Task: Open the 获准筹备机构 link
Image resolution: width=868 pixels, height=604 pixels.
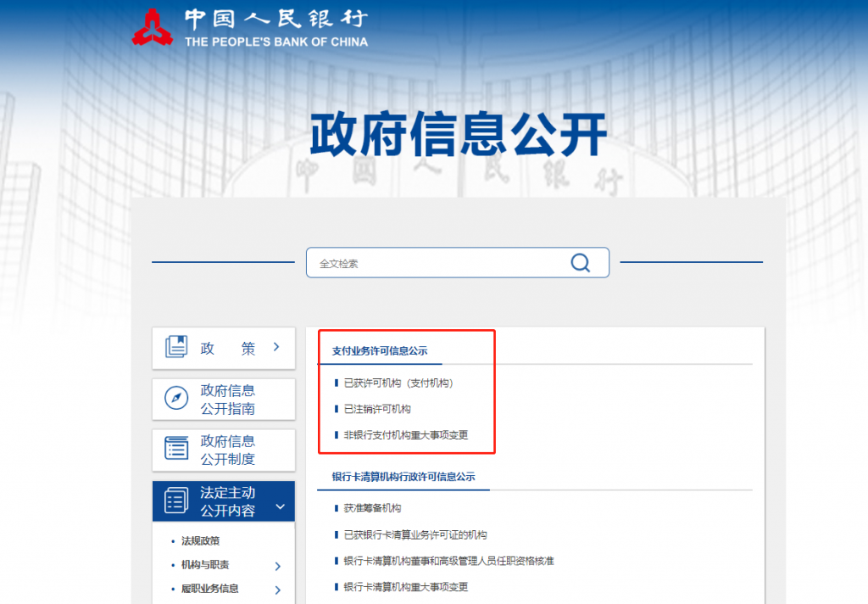Action: (x=373, y=508)
